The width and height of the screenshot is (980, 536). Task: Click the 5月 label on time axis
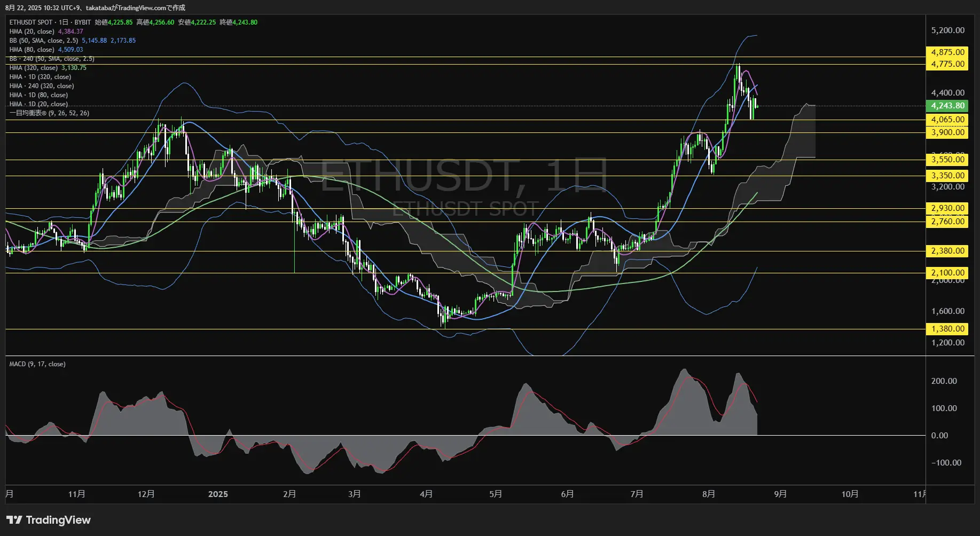[496, 494]
